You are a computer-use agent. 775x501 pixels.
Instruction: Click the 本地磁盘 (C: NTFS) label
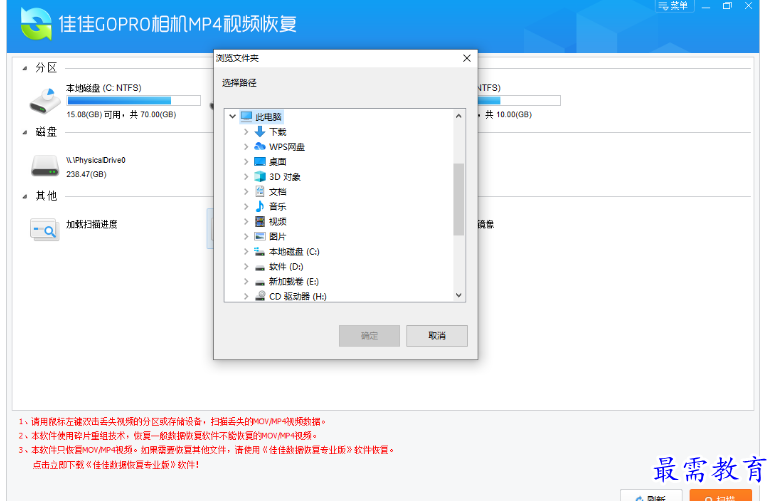pos(104,87)
